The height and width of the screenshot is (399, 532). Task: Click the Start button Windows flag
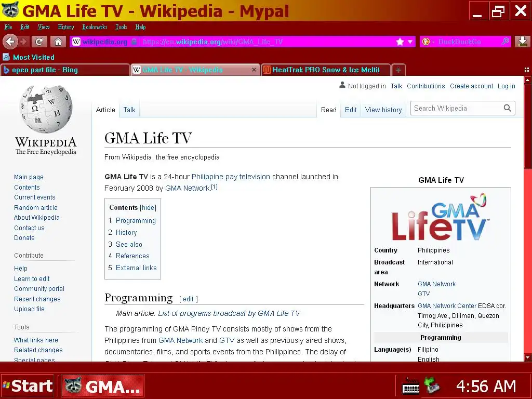[x=6, y=386]
